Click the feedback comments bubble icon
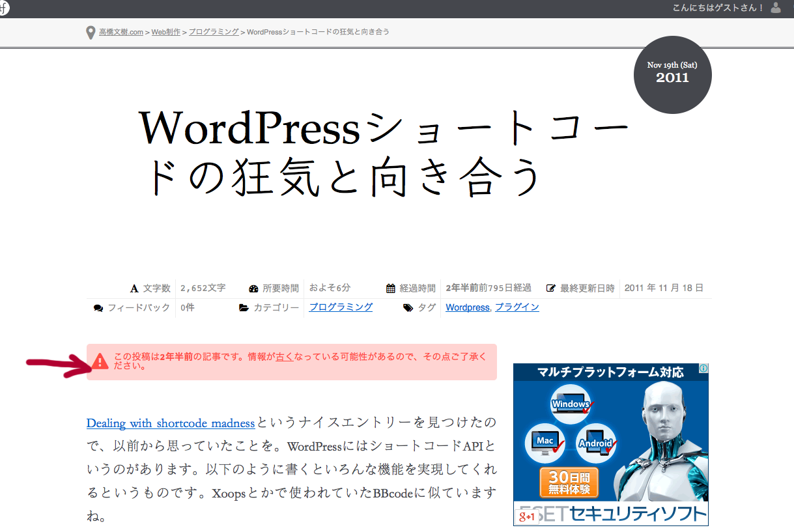This screenshot has width=794, height=532. click(x=98, y=308)
